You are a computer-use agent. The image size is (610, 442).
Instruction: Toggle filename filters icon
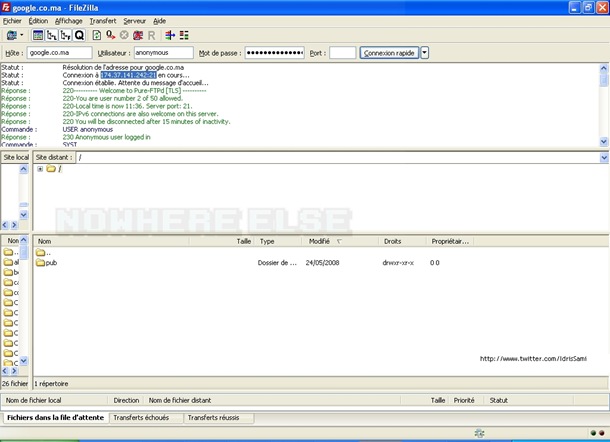point(184,35)
